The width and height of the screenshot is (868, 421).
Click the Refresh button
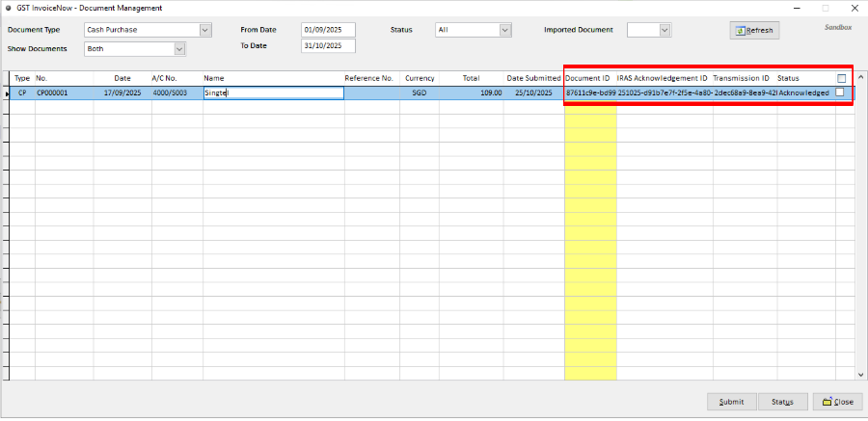[x=754, y=31]
